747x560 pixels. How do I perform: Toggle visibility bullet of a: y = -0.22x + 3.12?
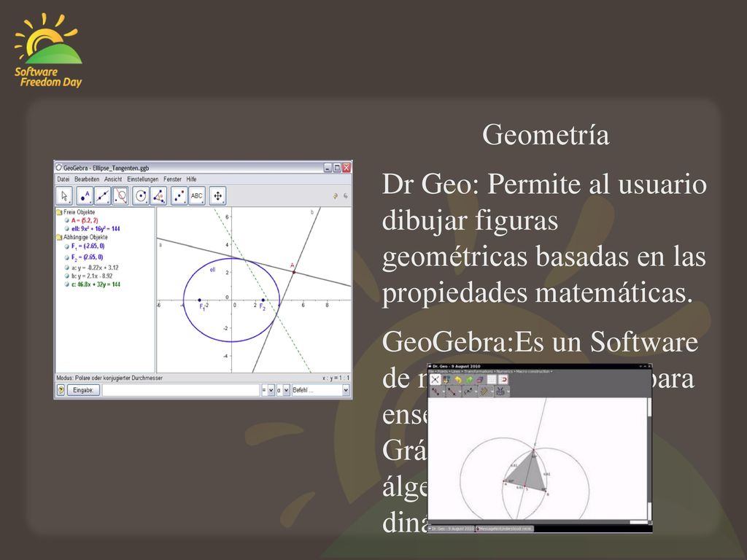point(66,268)
